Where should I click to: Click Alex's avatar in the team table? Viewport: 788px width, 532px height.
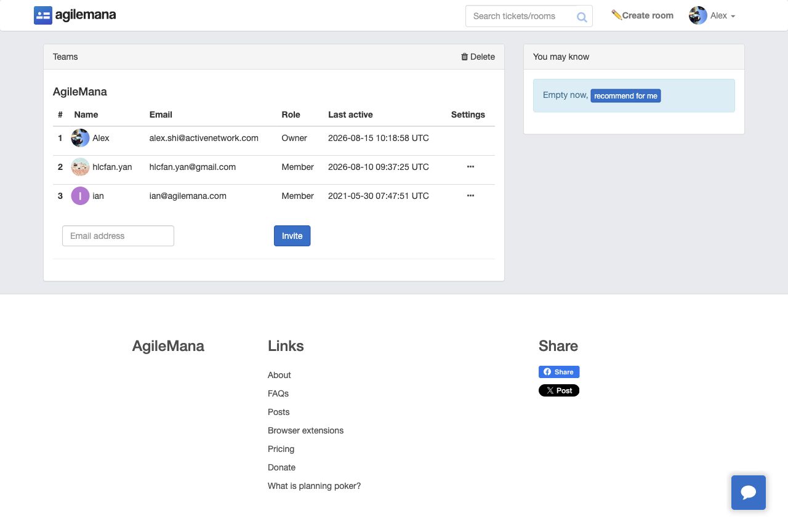click(80, 138)
